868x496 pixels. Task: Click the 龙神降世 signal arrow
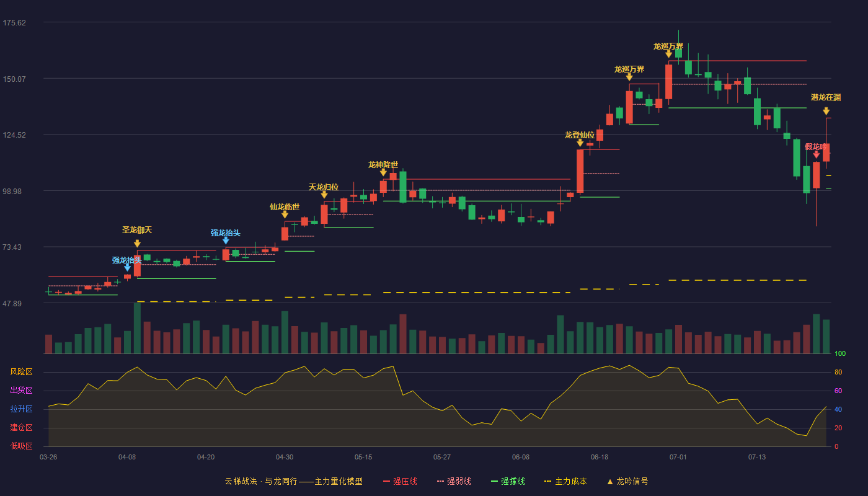tap(383, 172)
